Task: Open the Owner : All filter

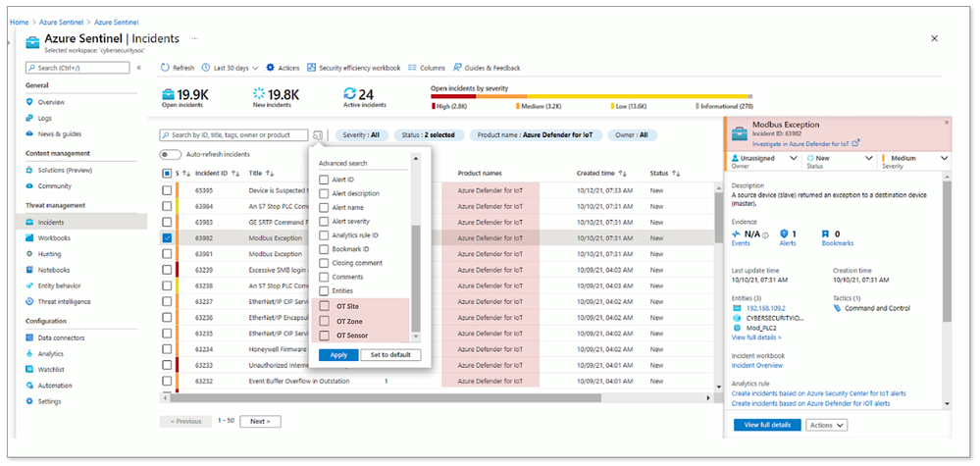Action: (x=632, y=135)
